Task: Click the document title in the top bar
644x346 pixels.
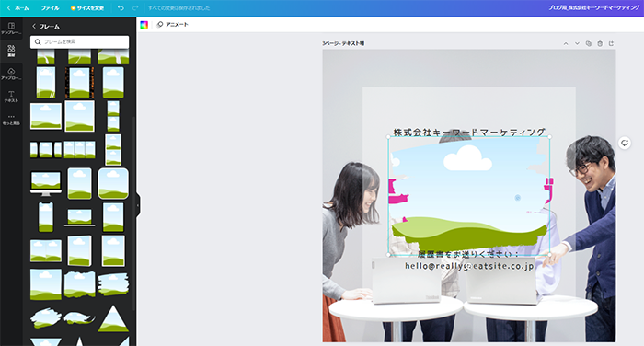Action: [x=593, y=7]
